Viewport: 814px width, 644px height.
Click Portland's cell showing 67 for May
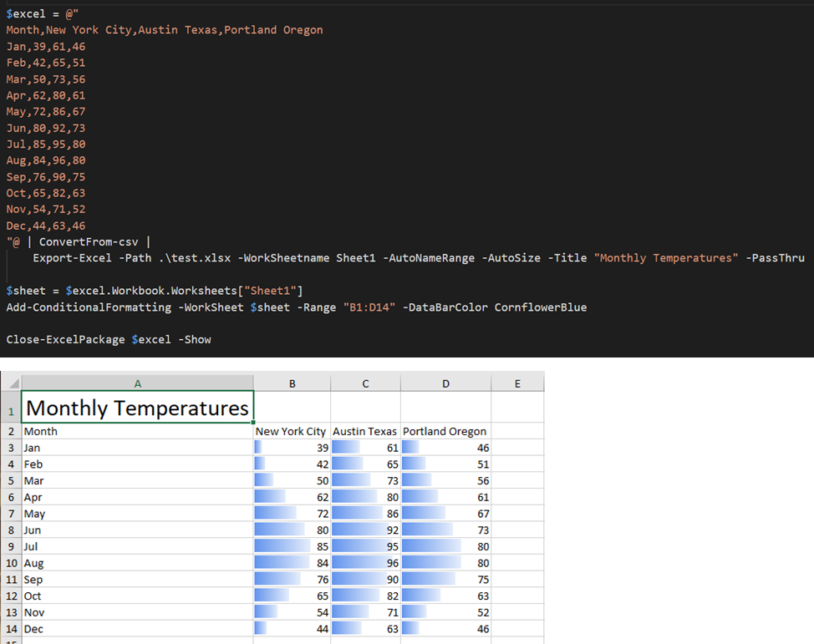point(445,514)
